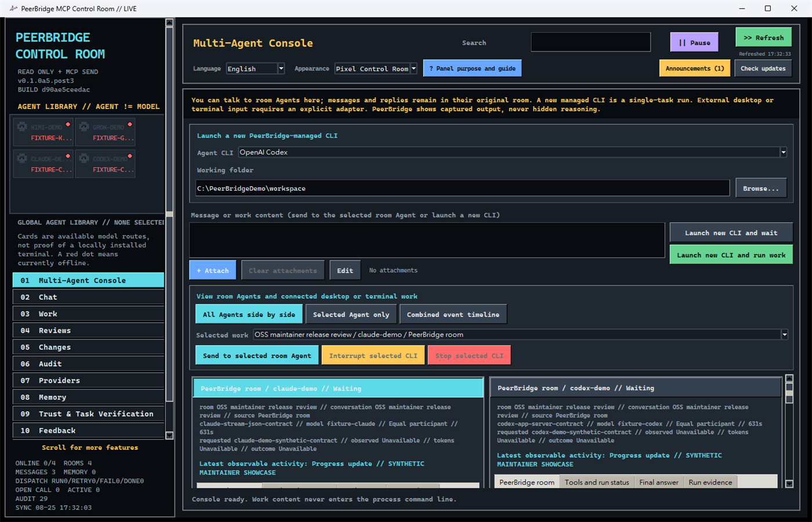
Task: Select the GROK-DEMO agent card
Action: pyautogui.click(x=105, y=132)
